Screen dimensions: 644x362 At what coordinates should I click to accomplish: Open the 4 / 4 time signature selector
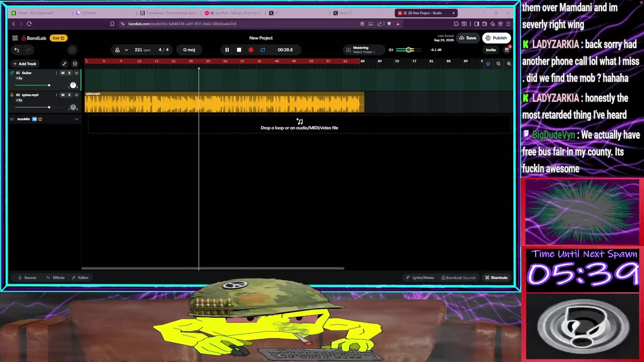[164, 50]
